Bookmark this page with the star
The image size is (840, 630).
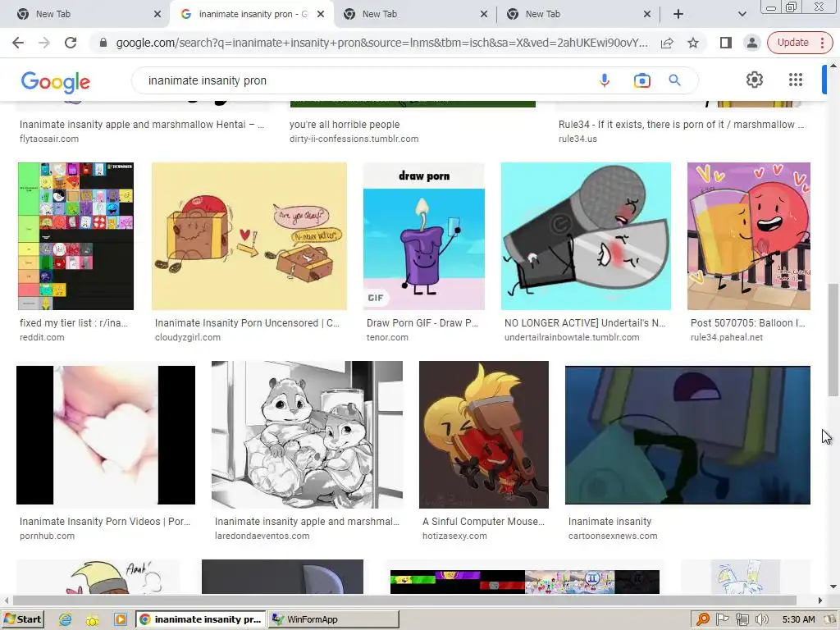pos(693,43)
